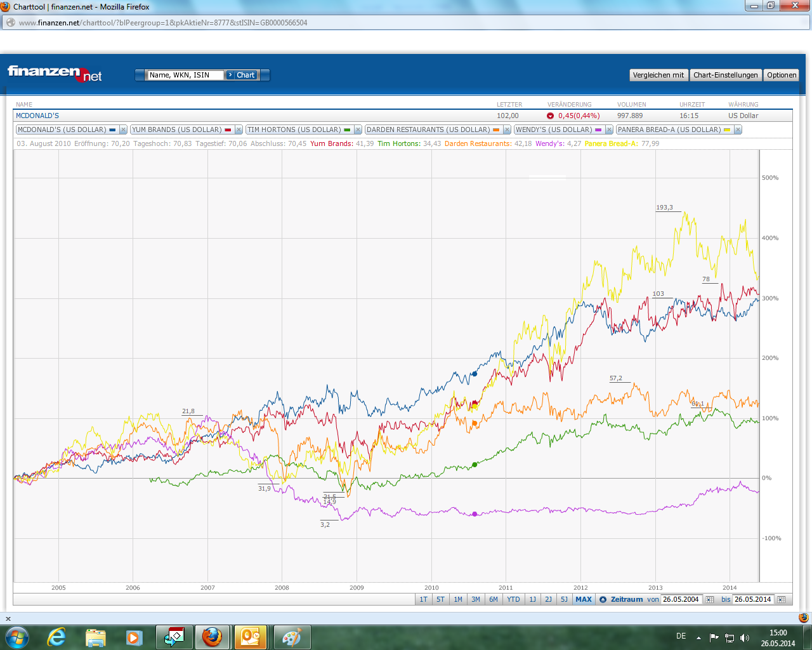Open the Vergleichen mit menu

point(658,75)
